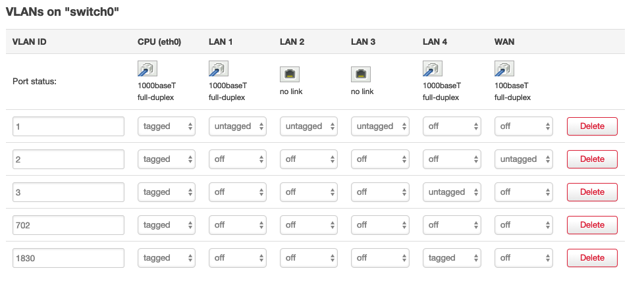644x283 pixels.
Task: Open VLAN 1 LAN 3 untagged dropdown
Action: [381, 126]
